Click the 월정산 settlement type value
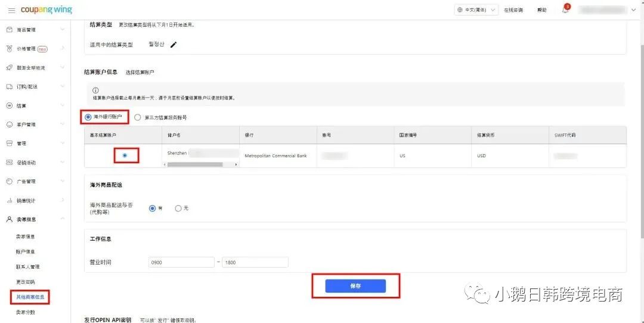This screenshot has width=644, height=323. pyautogui.click(x=156, y=44)
